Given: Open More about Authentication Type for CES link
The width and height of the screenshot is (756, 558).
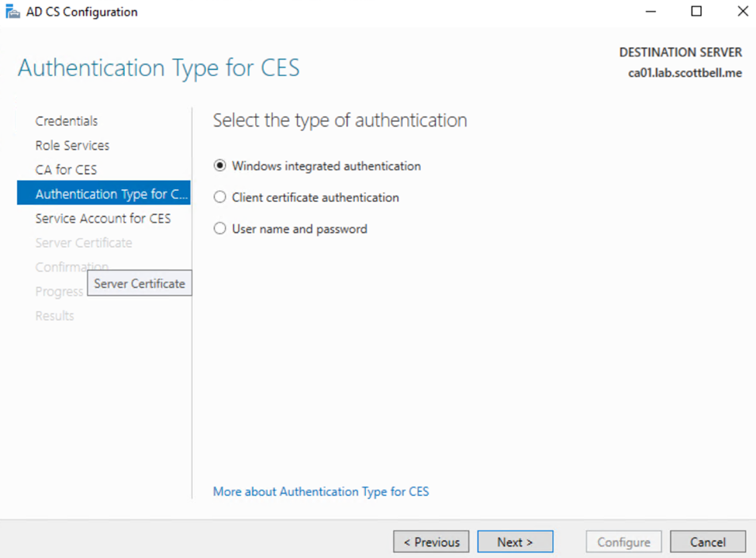Looking at the screenshot, I should pos(320,491).
